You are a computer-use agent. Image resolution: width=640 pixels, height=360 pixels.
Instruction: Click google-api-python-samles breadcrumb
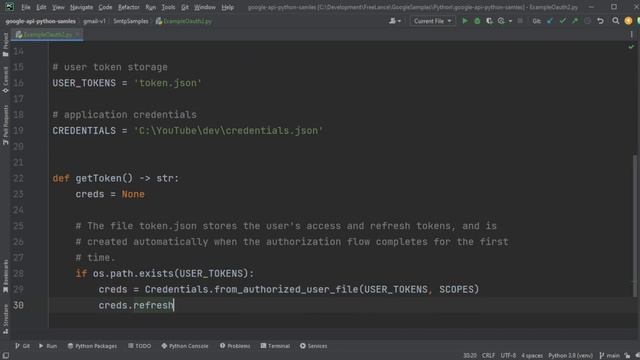(40, 21)
